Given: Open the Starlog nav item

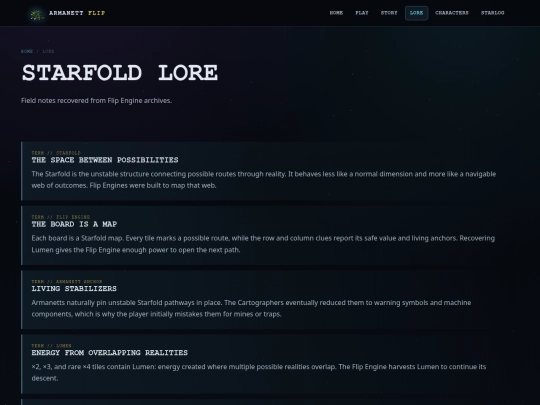Looking at the screenshot, I should click(x=492, y=13).
